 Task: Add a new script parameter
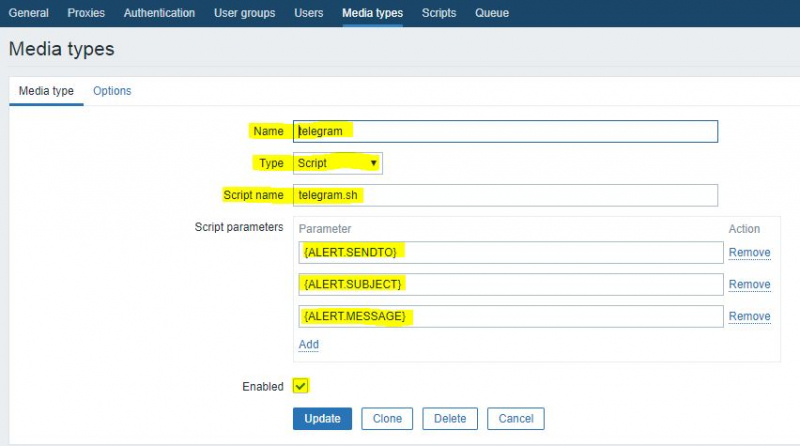[308, 344]
